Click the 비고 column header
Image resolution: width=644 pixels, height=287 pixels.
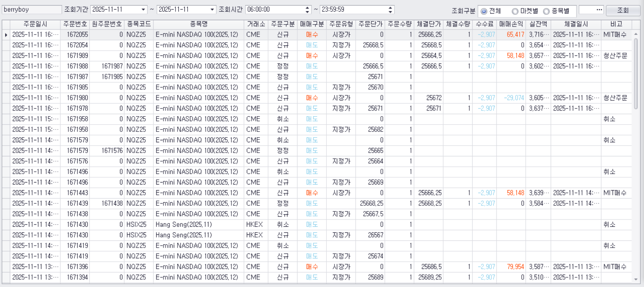[616, 24]
